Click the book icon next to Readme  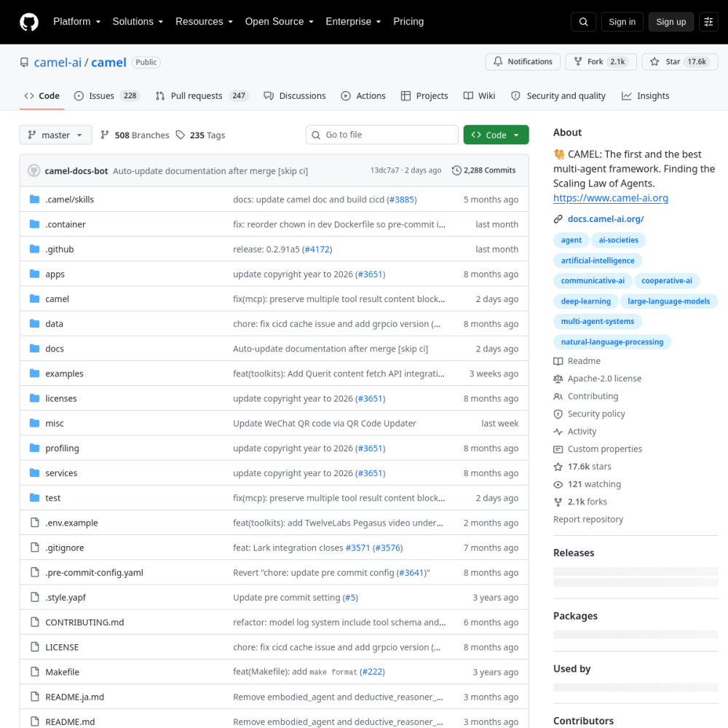[x=558, y=361]
